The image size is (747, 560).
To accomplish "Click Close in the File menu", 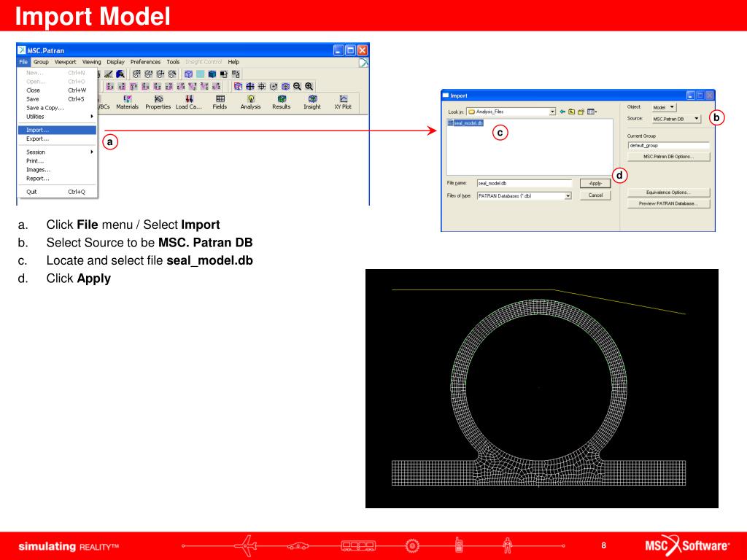I will (x=57, y=90).
